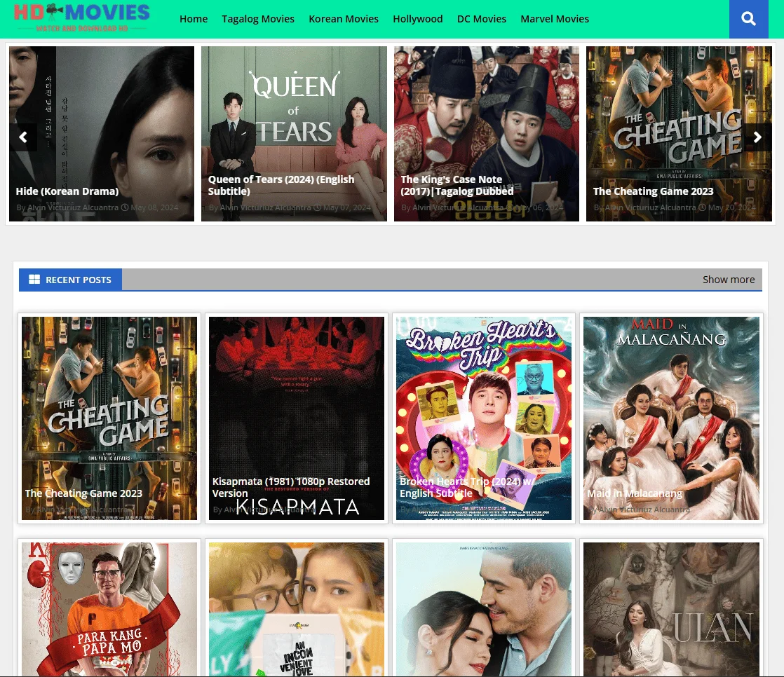The height and width of the screenshot is (677, 784).
Task: Click May 07, 2024 date on Queen of Tears
Action: (346, 207)
